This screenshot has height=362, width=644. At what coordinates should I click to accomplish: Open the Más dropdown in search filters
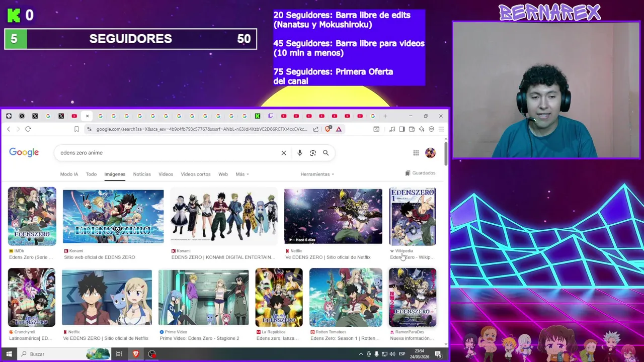point(242,174)
